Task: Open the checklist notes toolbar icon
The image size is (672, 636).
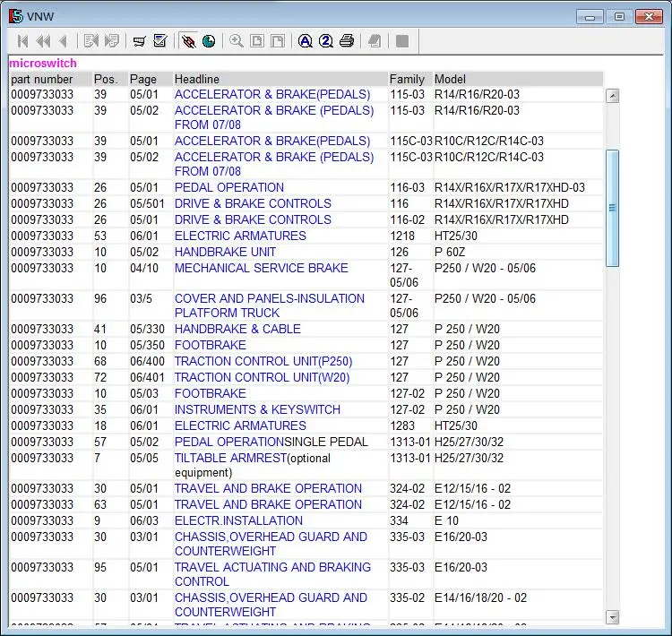Action: (x=160, y=41)
